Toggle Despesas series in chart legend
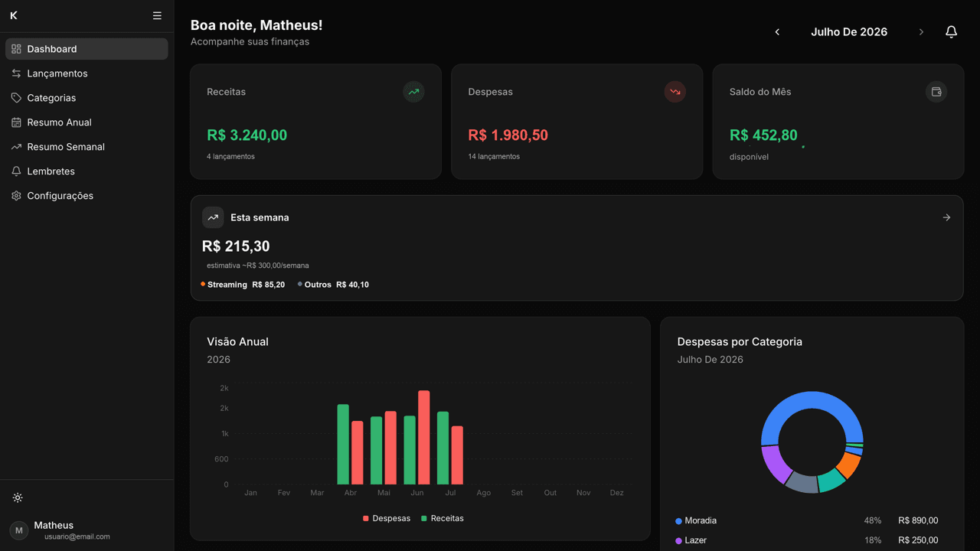Screen dimensions: 980x551 point(387,518)
